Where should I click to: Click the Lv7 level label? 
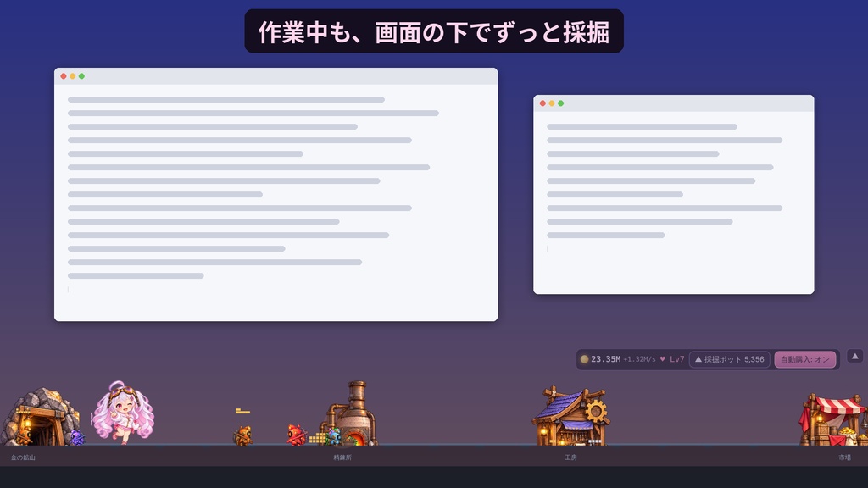[677, 359]
